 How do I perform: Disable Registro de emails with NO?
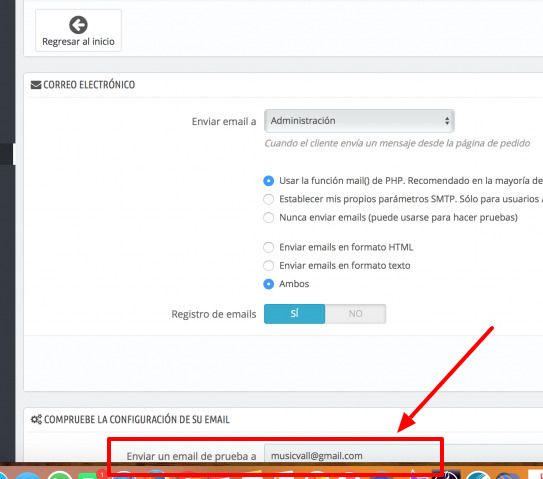(x=355, y=314)
